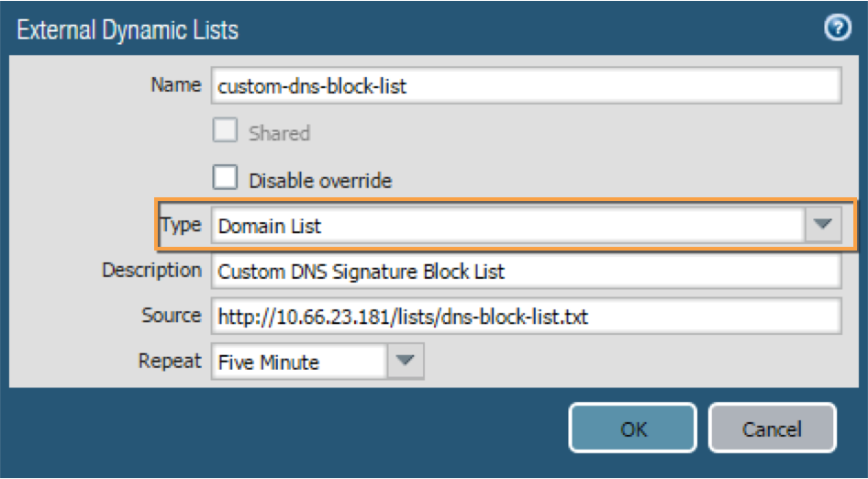Click the Description field with Custom DNS Signature text
Viewport: 868px width, 479px height.
[x=526, y=272]
